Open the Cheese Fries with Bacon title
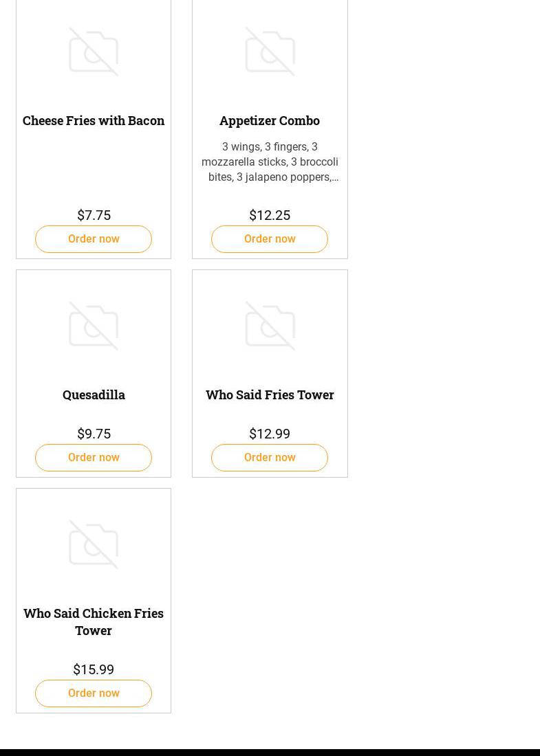Viewport: 540px width, 756px height. (x=94, y=120)
